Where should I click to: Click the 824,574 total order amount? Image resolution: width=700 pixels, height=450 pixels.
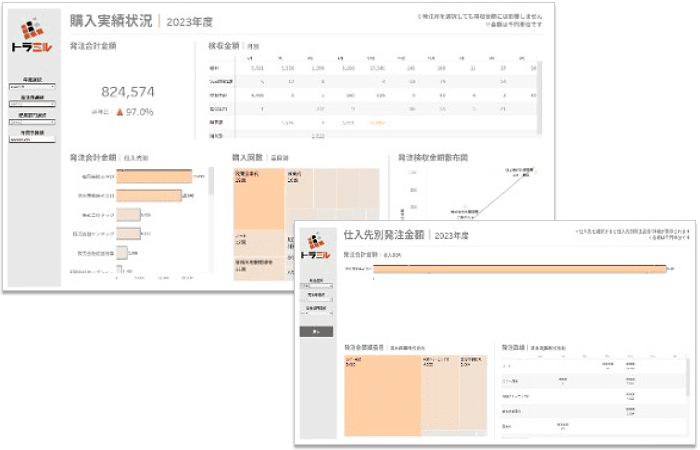[x=126, y=91]
